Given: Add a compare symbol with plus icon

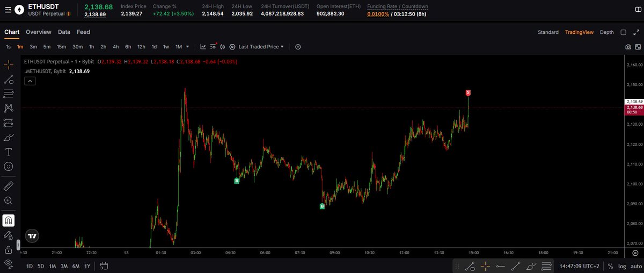Looking at the screenshot, I should 298,47.
